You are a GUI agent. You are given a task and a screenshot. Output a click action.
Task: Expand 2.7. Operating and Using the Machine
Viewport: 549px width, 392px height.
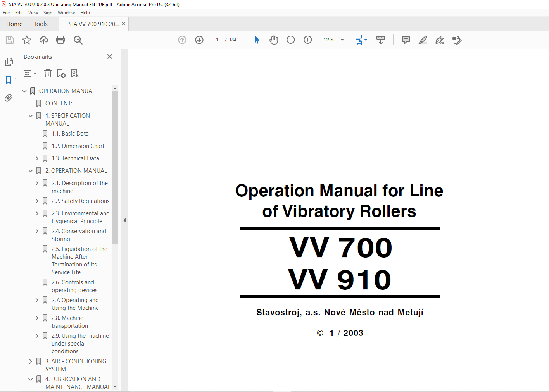click(37, 300)
